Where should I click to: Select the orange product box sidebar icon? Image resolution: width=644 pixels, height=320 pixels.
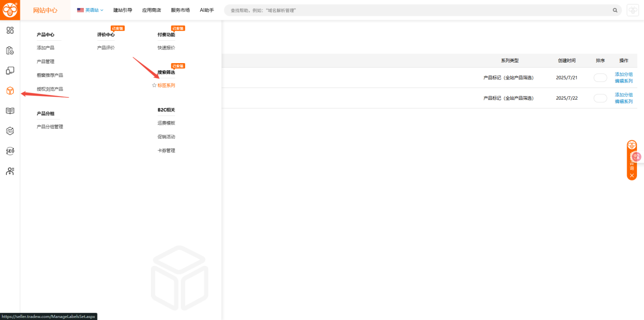(x=10, y=91)
